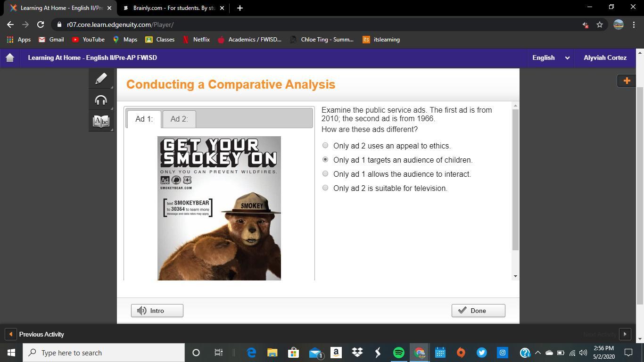The height and width of the screenshot is (362, 644).
Task: Open File Explorer from the taskbar
Action: [272, 353]
